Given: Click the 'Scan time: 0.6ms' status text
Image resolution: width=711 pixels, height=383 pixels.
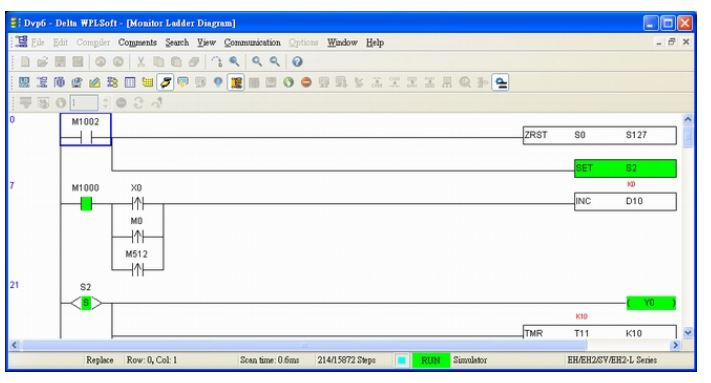Looking at the screenshot, I should coord(270,360).
